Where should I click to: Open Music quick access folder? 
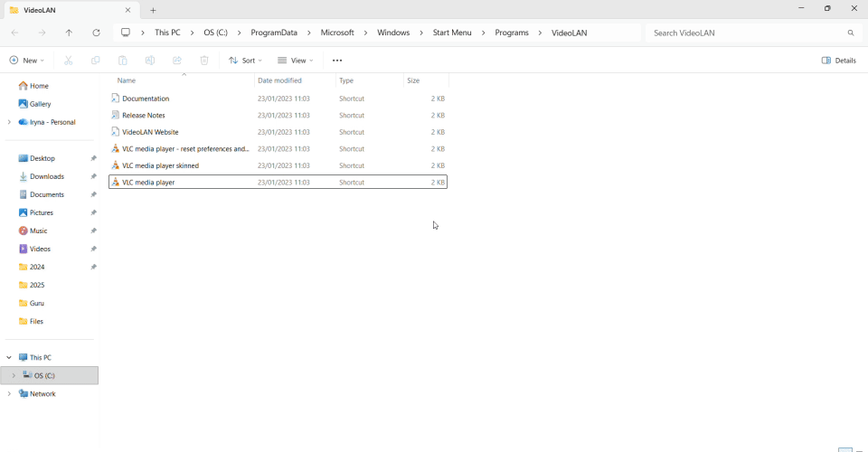[x=33, y=231]
